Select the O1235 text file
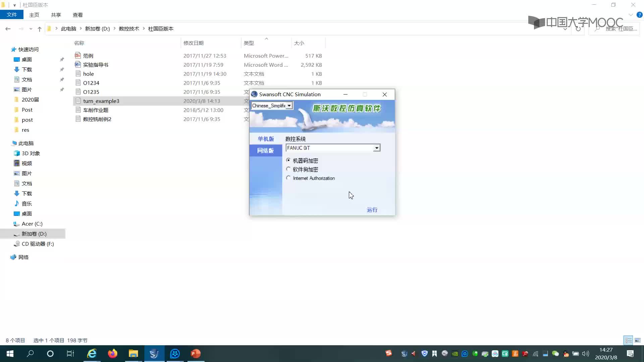644x362 pixels. pos(91,92)
